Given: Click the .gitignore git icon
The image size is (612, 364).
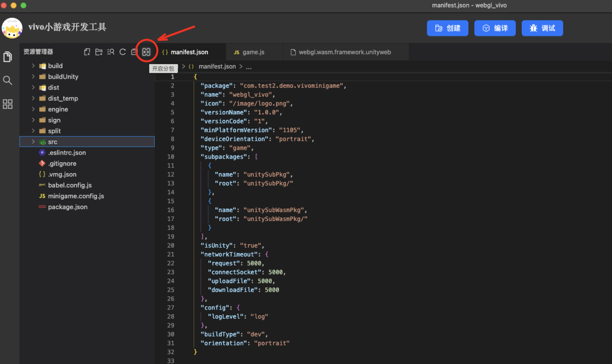Looking at the screenshot, I should coord(42,163).
